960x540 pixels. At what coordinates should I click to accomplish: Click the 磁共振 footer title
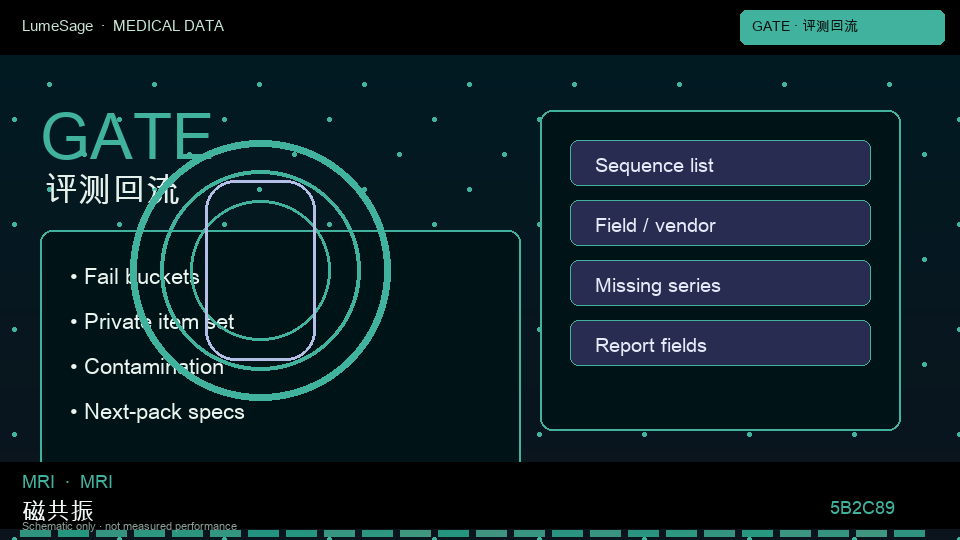click(x=58, y=510)
